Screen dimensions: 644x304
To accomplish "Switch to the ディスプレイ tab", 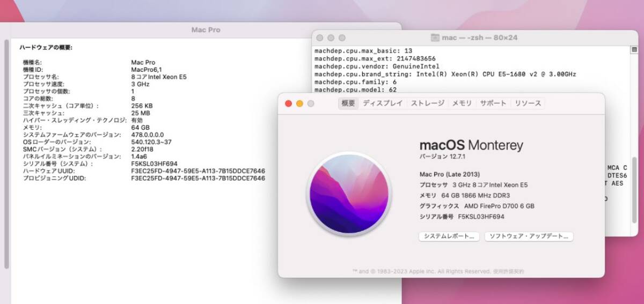I will (383, 103).
